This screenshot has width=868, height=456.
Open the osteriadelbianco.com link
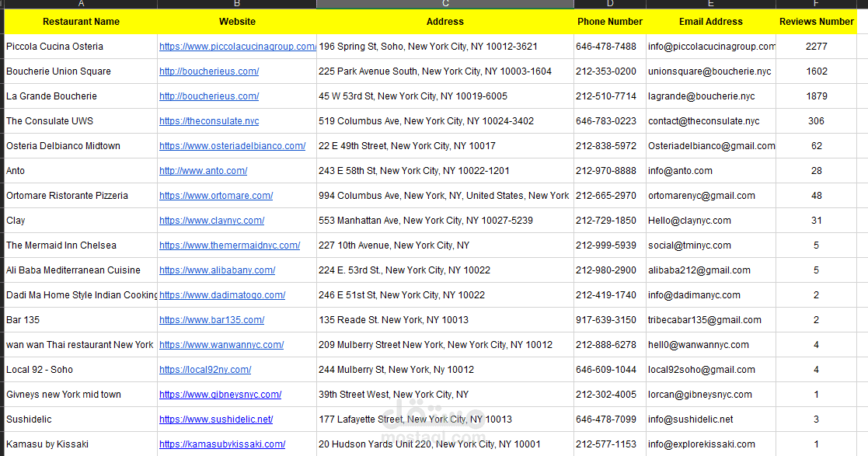(x=232, y=146)
